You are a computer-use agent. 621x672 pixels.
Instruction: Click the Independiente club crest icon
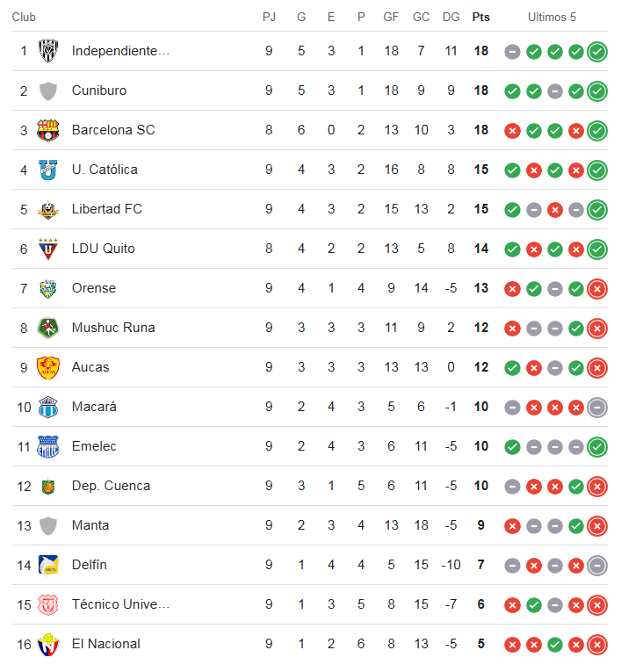pos(48,51)
